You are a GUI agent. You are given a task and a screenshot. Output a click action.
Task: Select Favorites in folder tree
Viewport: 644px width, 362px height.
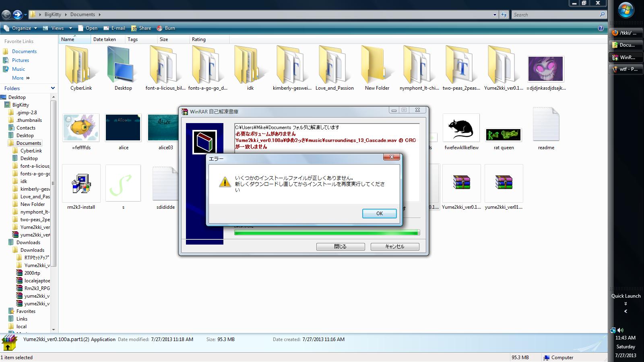(26, 311)
